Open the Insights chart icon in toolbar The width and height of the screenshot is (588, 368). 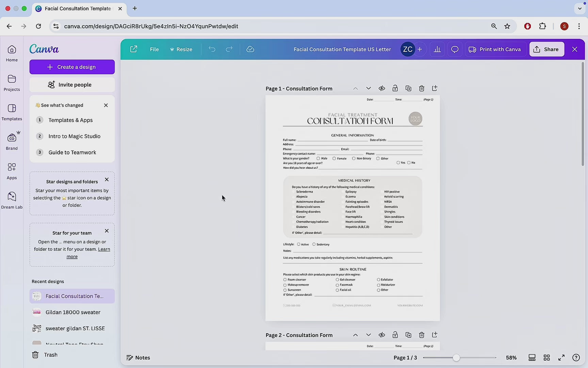click(x=437, y=49)
